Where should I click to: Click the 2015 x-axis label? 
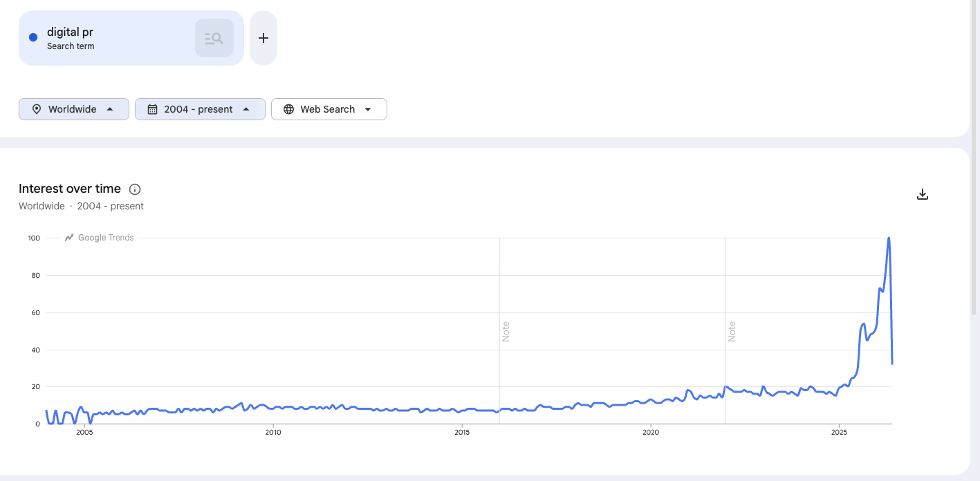point(462,433)
